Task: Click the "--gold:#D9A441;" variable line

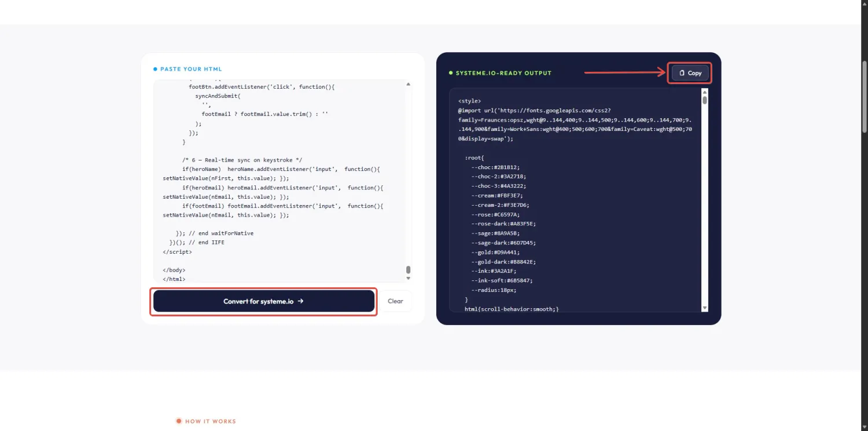Action: 495,252
